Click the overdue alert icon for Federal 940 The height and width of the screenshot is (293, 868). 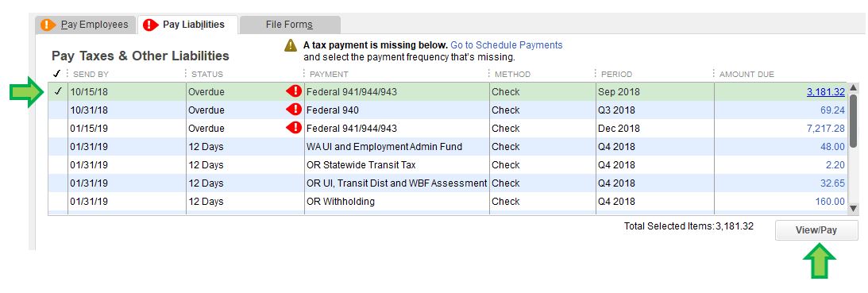(x=294, y=110)
